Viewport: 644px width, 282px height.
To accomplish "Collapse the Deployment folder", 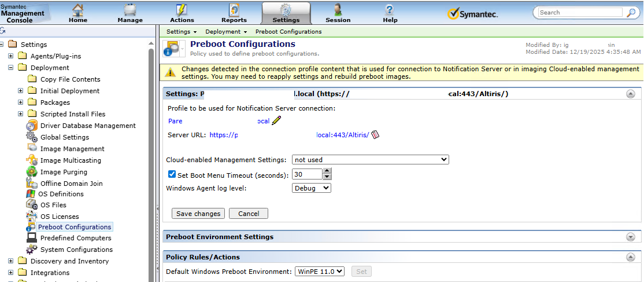I will pyautogui.click(x=11, y=68).
